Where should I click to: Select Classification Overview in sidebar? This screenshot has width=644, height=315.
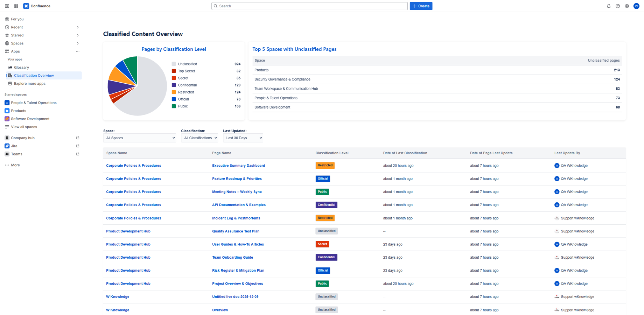click(x=34, y=76)
